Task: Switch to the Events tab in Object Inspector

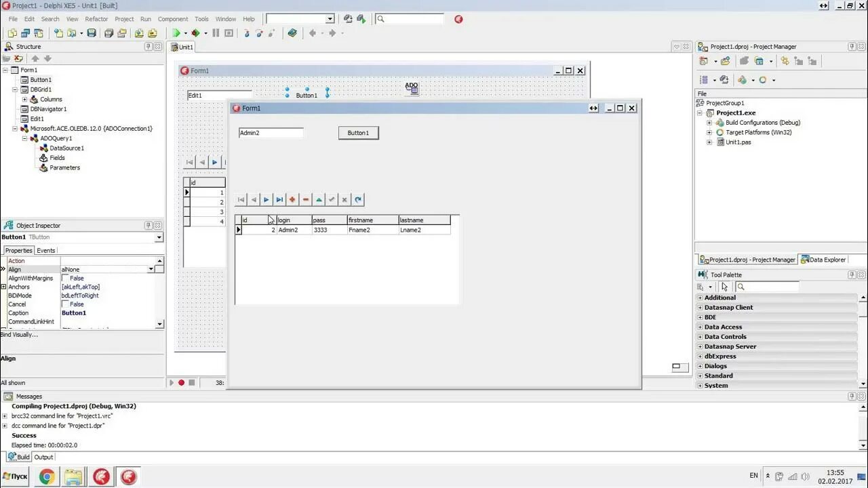Action: (46, 251)
